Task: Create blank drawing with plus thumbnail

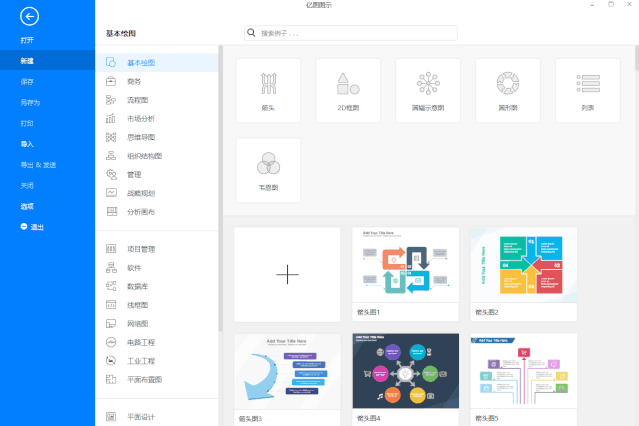Action: [287, 274]
